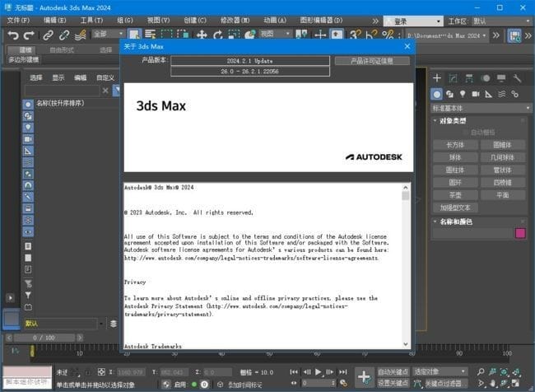This screenshot has height=392, width=535.
Task: Open the Modify tab in command panel
Action: click(453, 78)
